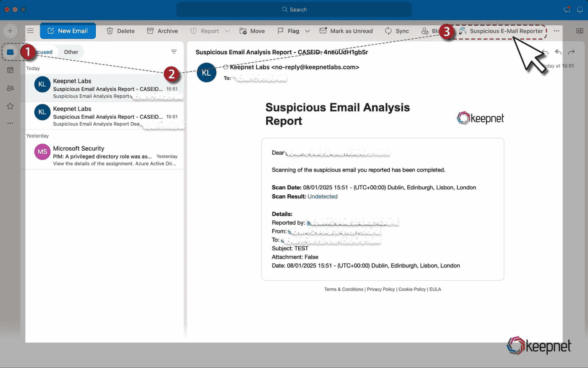The image size is (588, 368).
Task: Forward this email with the arrow icon
Action: (x=571, y=52)
